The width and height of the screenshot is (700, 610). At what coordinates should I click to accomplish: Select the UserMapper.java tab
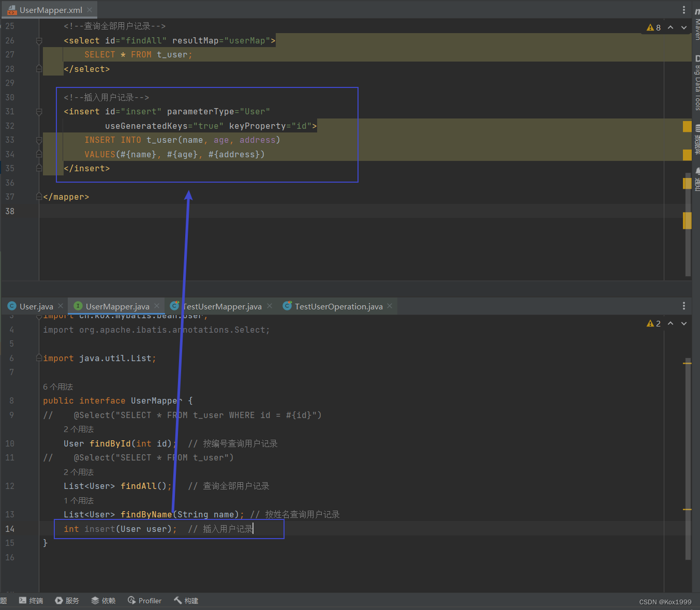point(117,306)
